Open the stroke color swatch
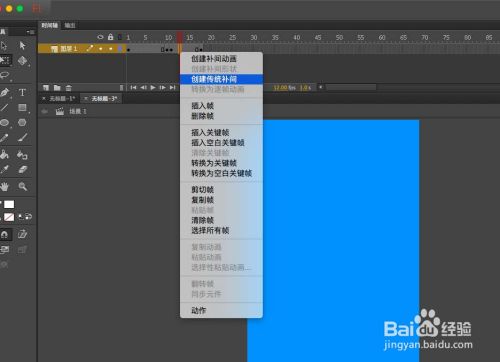This screenshot has width=500, height=362. 9,204
